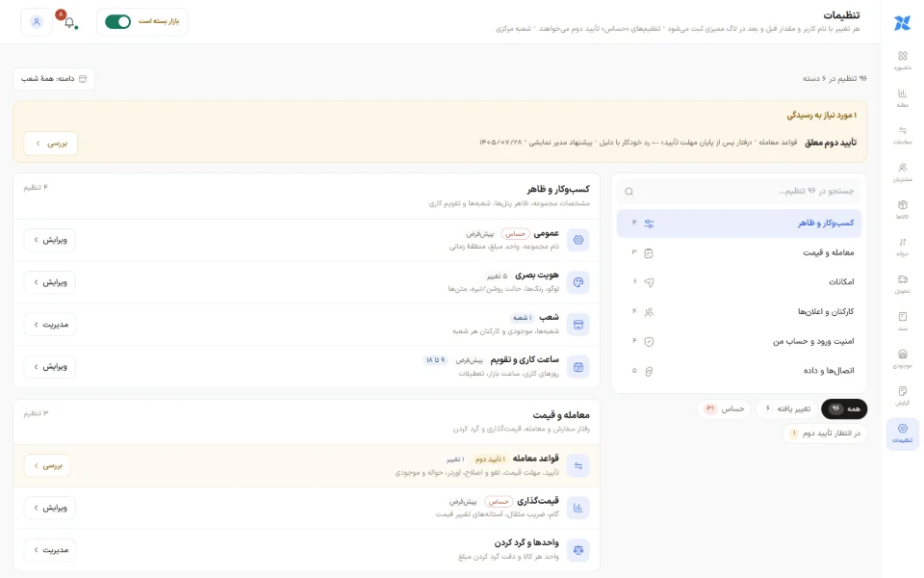Screen dimensions: 924x578
Task: Select the همه filter chip
Action: coord(844,408)
